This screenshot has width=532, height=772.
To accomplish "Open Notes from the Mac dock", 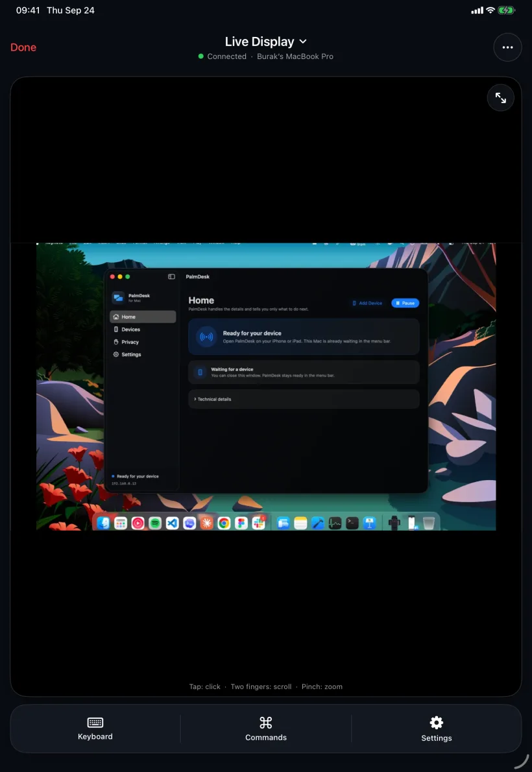I will [x=300, y=523].
